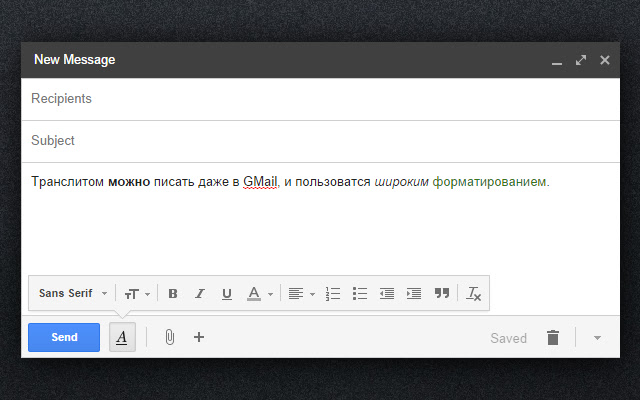Click the New Message title bar

(320, 60)
